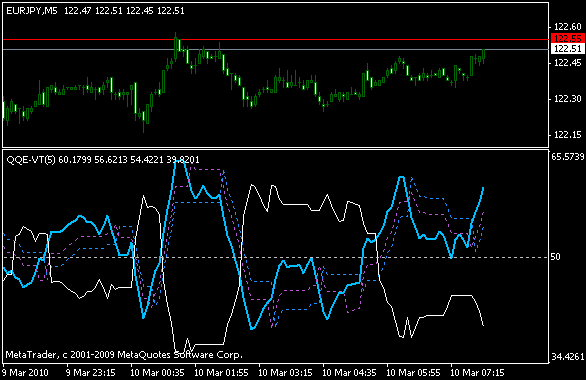The height and width of the screenshot is (380, 586).
Task: Click the MetaTrader copyright notice text
Action: 124,355
